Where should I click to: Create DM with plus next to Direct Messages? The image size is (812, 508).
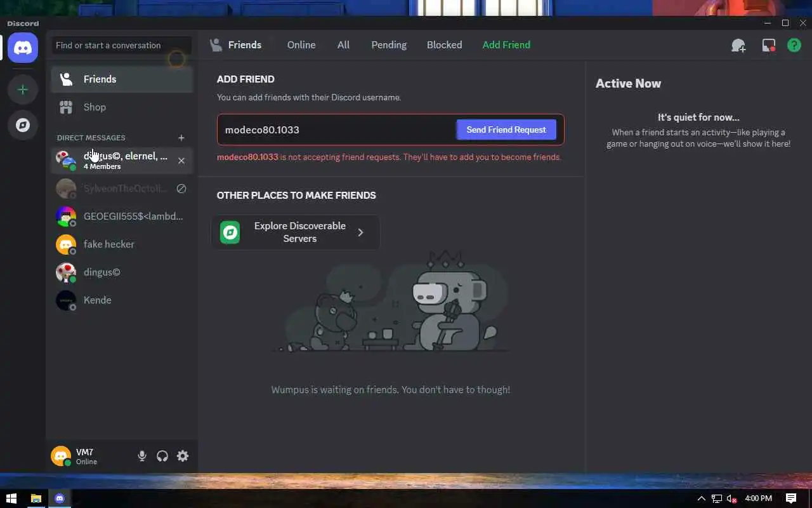tap(181, 138)
